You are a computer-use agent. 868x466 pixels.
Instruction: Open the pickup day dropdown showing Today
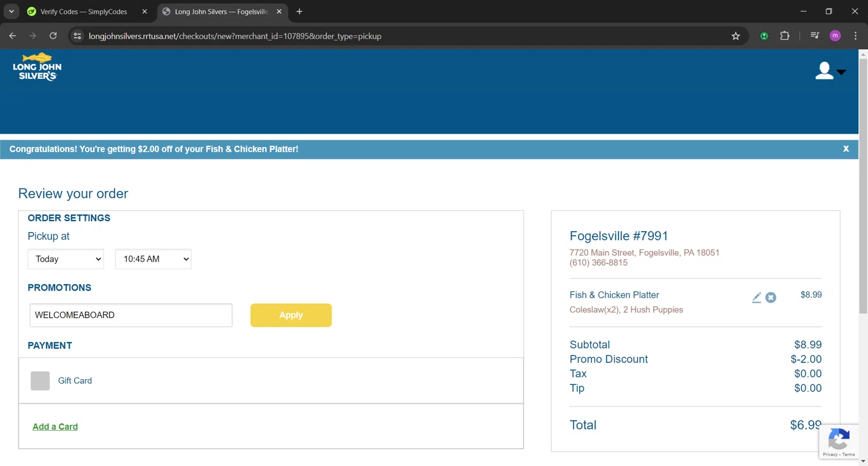pos(65,259)
